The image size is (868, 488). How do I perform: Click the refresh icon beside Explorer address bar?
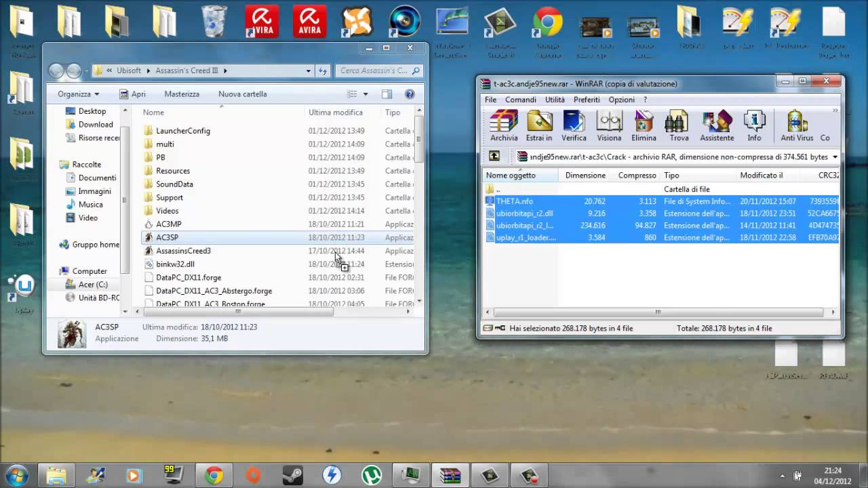(x=323, y=70)
